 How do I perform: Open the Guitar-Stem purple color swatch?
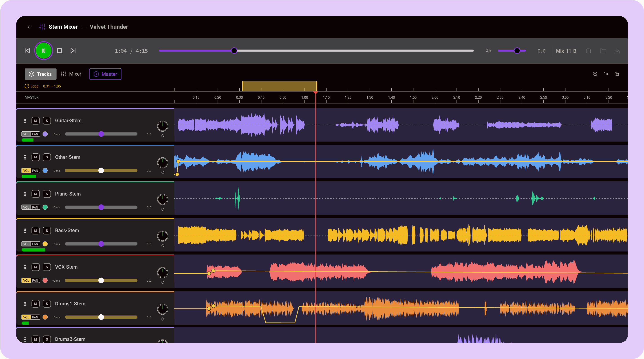pos(45,134)
